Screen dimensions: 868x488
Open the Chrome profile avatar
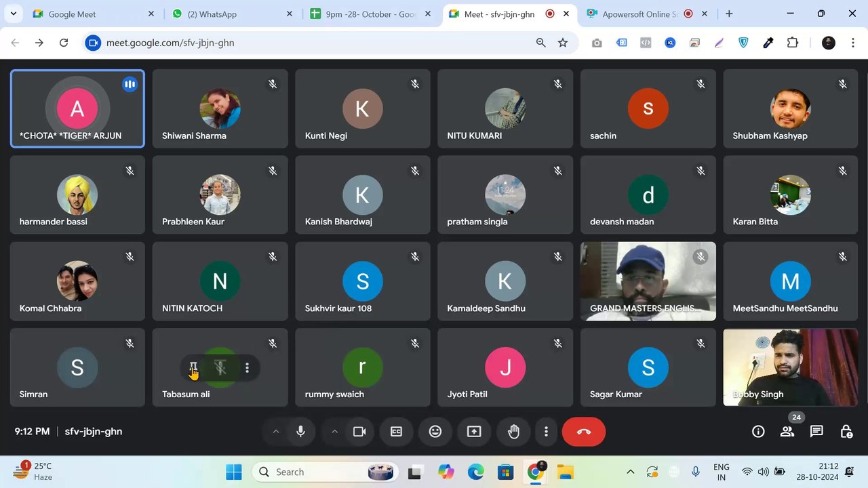tap(829, 43)
